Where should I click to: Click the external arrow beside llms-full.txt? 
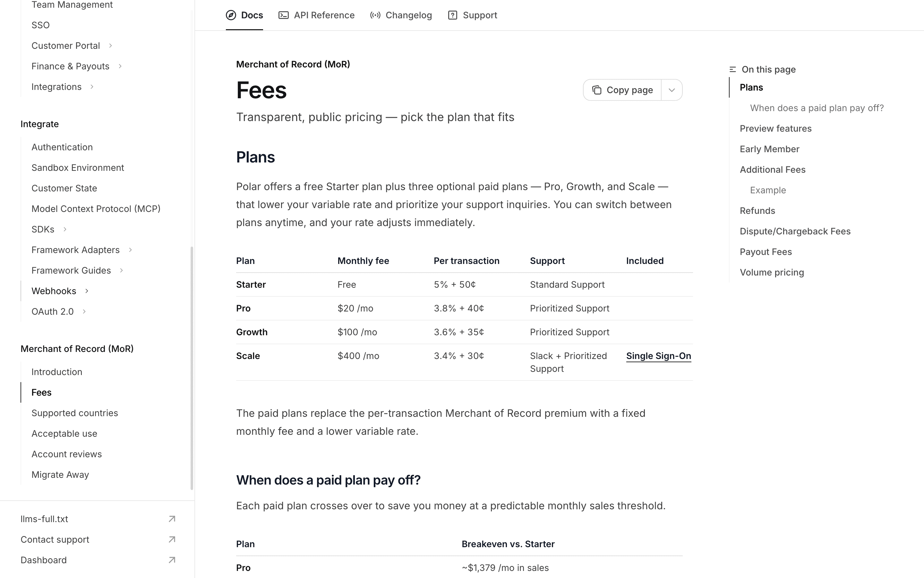(x=172, y=519)
